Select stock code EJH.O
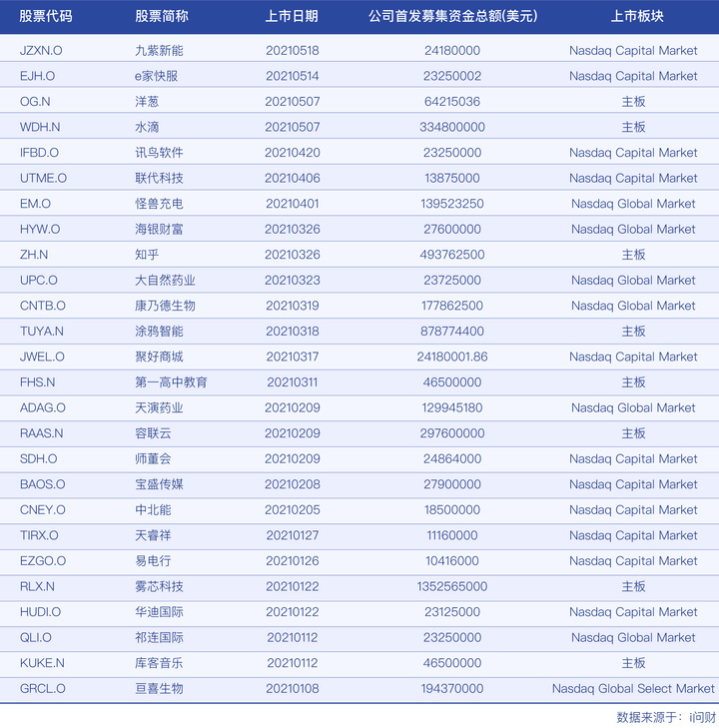The image size is (719, 728). tap(37, 76)
